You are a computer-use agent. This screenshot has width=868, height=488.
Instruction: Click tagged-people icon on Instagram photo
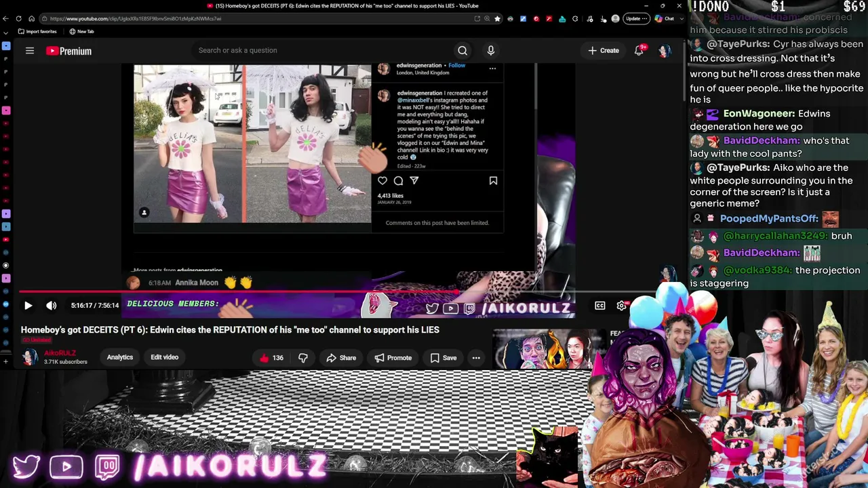pyautogui.click(x=144, y=213)
